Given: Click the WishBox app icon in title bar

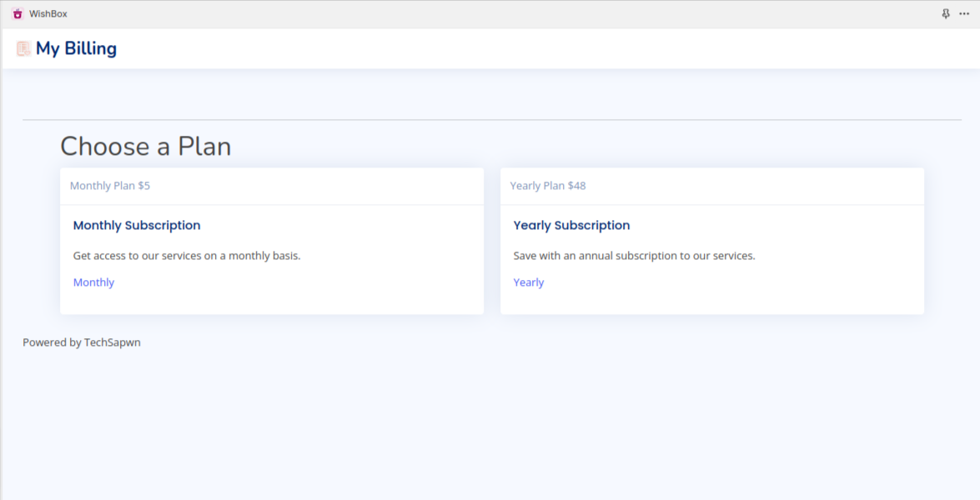Looking at the screenshot, I should (18, 14).
